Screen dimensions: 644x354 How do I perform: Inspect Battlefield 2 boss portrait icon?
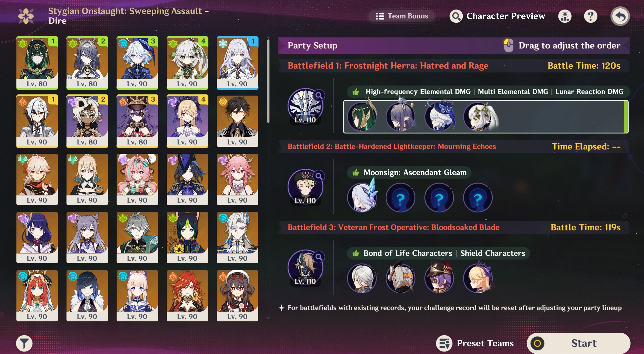pos(305,187)
